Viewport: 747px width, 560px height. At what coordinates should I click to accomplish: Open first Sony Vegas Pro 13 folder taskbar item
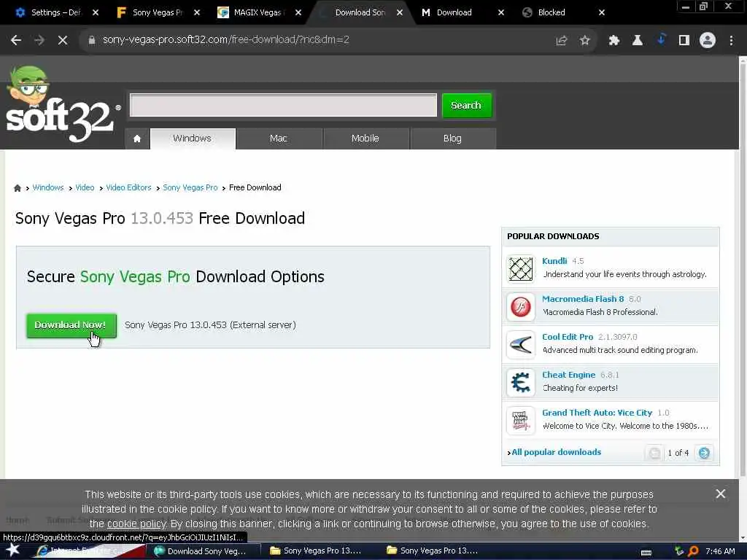tap(317, 551)
